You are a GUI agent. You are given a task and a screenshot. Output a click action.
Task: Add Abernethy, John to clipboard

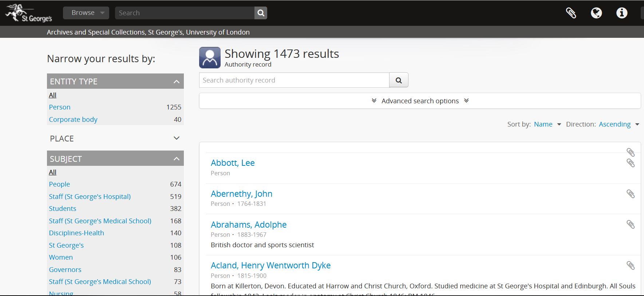coord(631,194)
